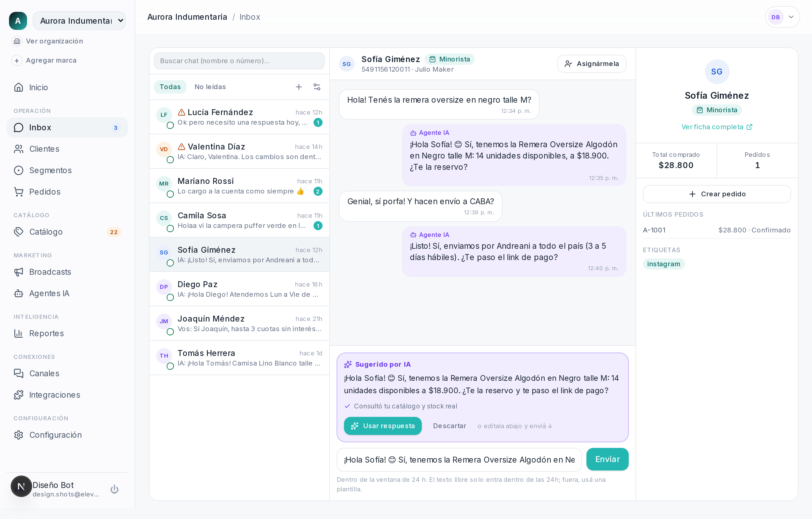
Task: Switch to No leídas tab
Action: [x=210, y=87]
